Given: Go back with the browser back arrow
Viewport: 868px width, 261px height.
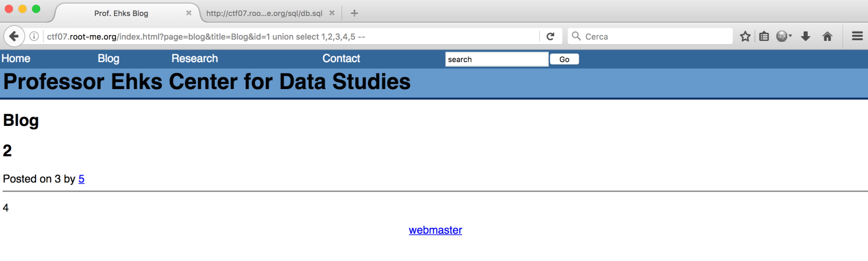Looking at the screenshot, I should (14, 36).
